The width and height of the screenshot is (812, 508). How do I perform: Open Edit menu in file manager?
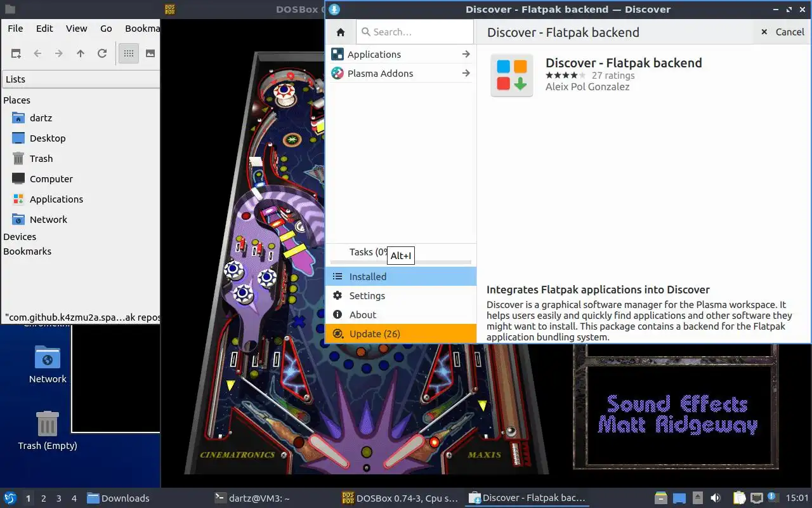pos(44,29)
